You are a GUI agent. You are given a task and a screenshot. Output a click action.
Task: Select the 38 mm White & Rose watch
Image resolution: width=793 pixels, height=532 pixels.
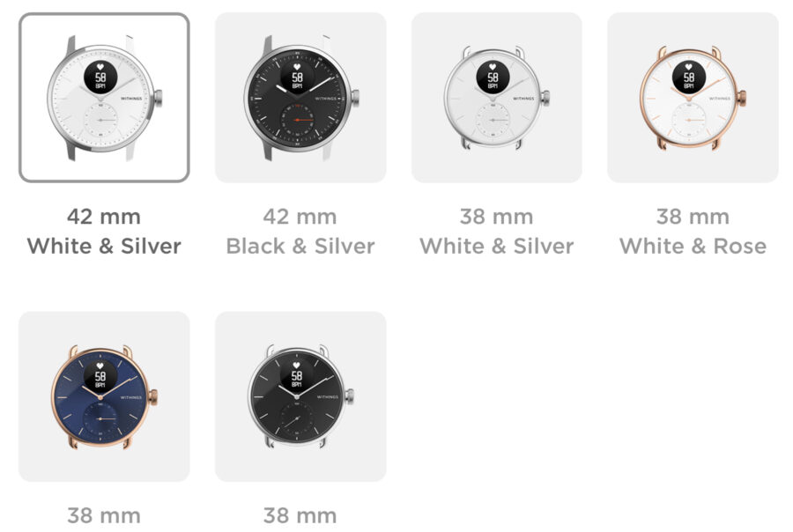click(x=693, y=98)
